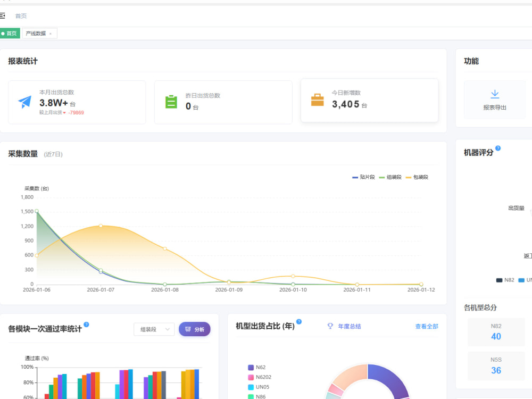Close the 产线数据 tab
This screenshot has height=399, width=532.
[51, 34]
